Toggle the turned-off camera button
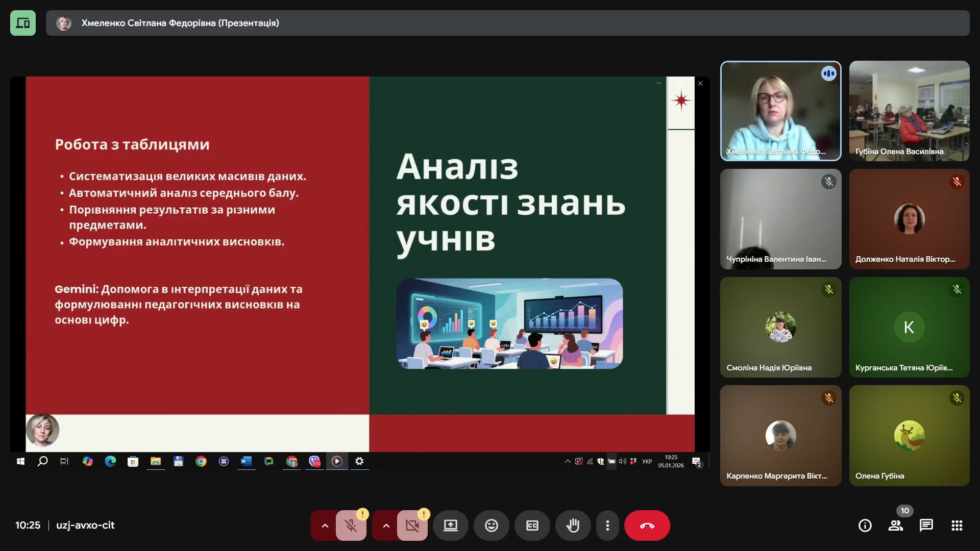The height and width of the screenshot is (551, 980). (x=412, y=525)
